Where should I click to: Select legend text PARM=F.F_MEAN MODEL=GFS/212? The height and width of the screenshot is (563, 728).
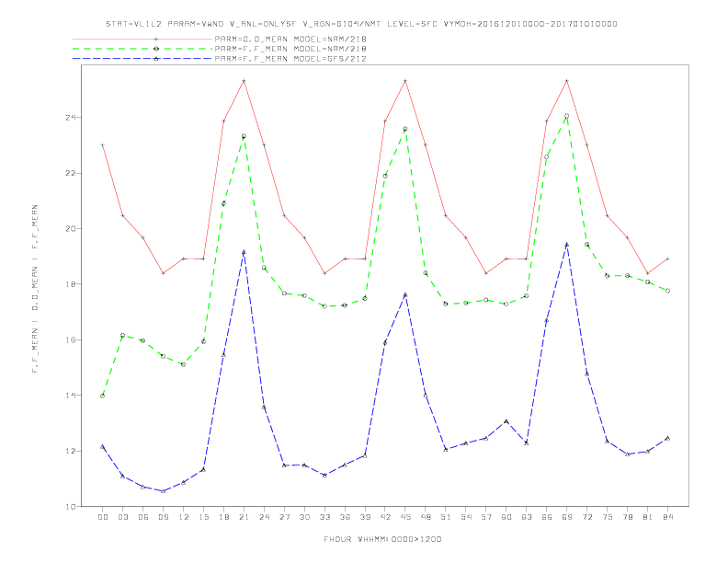pos(290,59)
